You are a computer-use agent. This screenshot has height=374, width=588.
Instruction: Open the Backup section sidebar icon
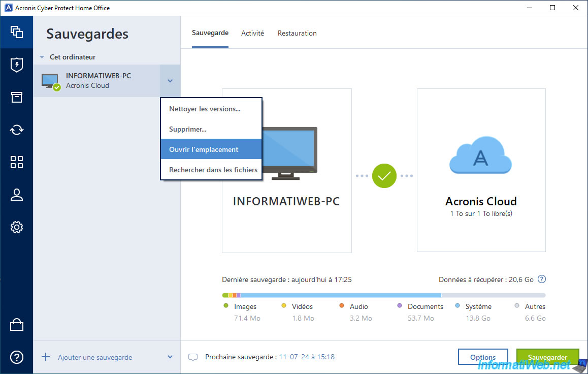[x=16, y=32]
